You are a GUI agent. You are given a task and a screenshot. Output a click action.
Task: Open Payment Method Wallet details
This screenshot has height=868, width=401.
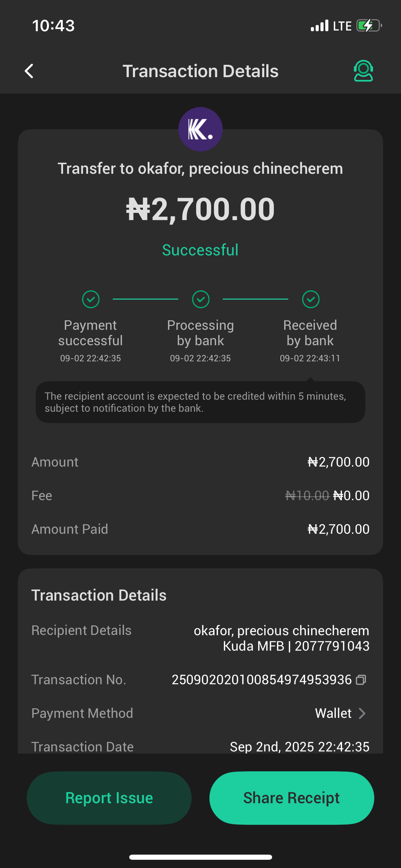click(333, 713)
